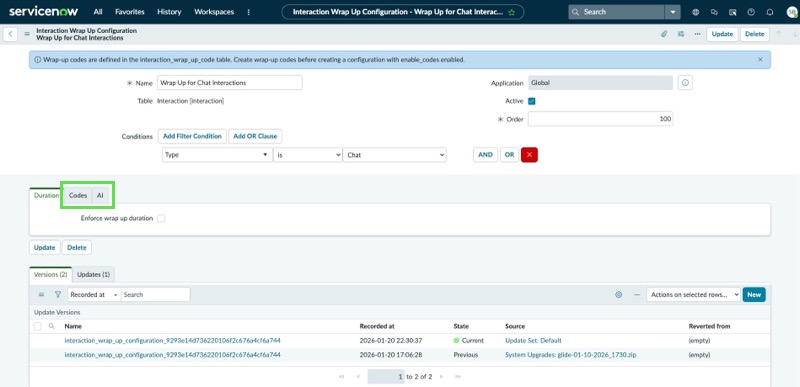
Task: Open Actions on selected rows dropdown
Action: [693, 295]
